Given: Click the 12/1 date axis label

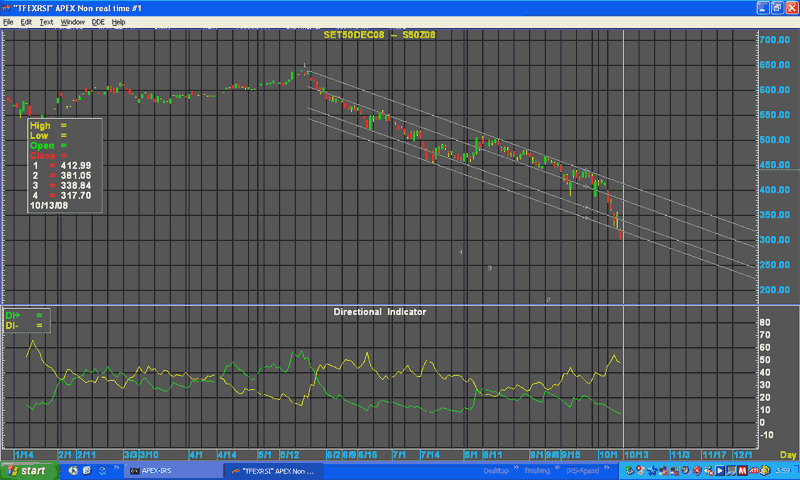Looking at the screenshot, I should point(742,454).
